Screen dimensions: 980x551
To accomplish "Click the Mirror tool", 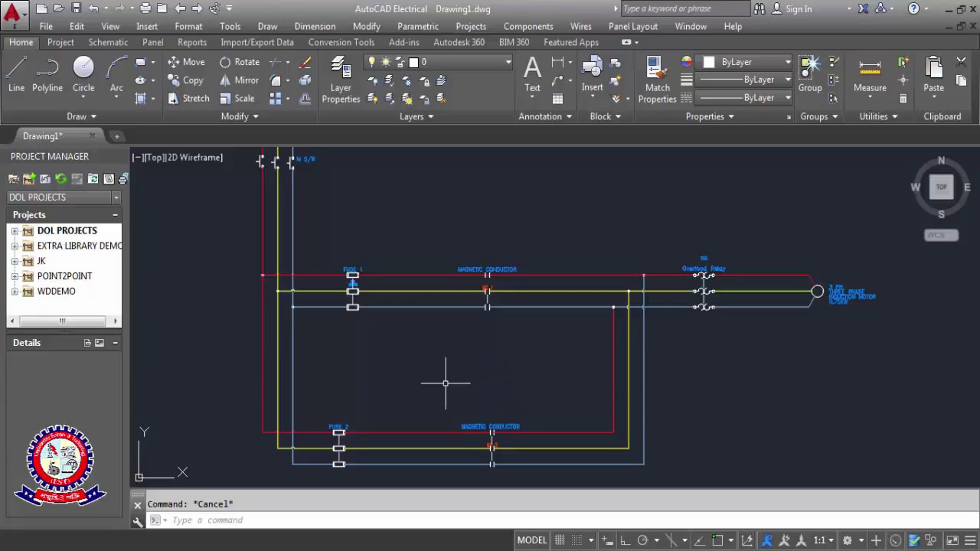I will coord(239,80).
